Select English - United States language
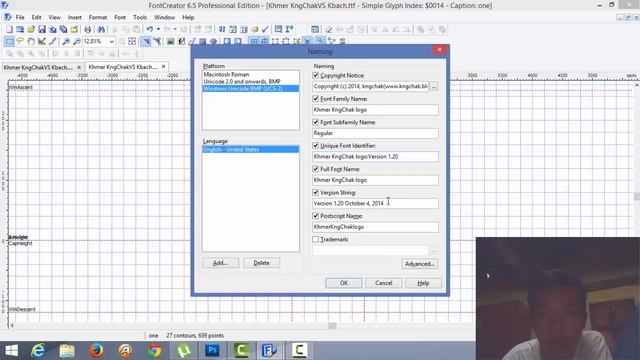 click(251, 149)
